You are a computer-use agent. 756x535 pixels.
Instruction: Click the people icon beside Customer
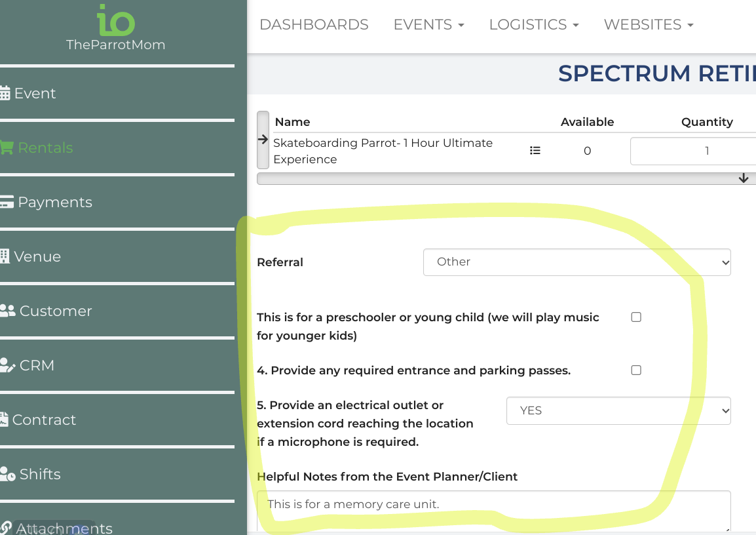(8, 311)
